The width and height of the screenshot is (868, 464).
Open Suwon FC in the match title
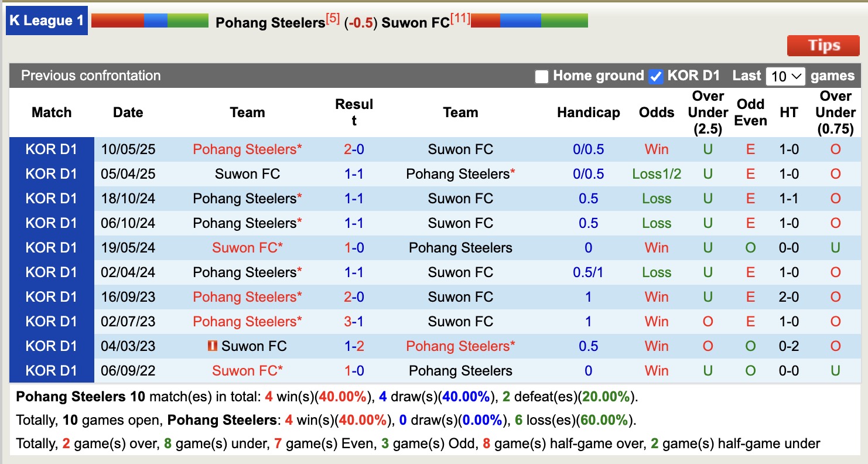click(x=415, y=23)
